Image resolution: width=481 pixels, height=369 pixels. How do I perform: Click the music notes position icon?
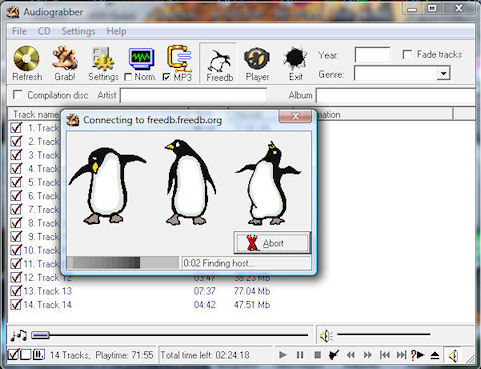point(18,335)
